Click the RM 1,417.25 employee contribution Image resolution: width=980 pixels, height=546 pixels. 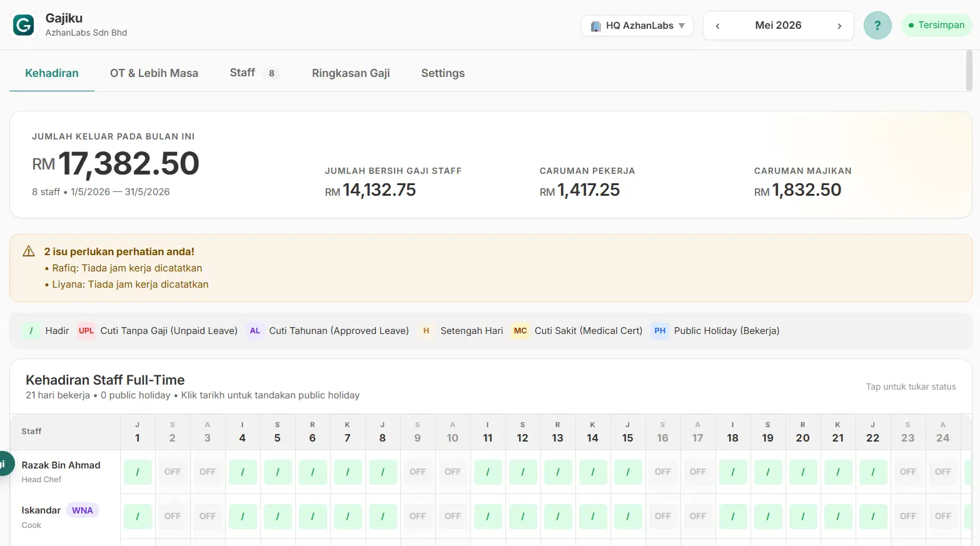580,190
